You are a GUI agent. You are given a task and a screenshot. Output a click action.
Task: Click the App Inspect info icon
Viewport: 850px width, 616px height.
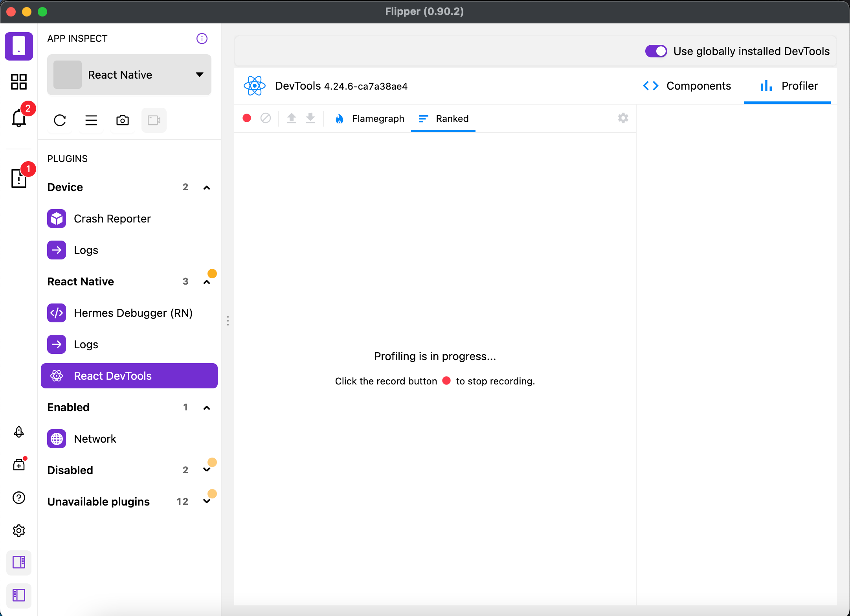click(202, 39)
